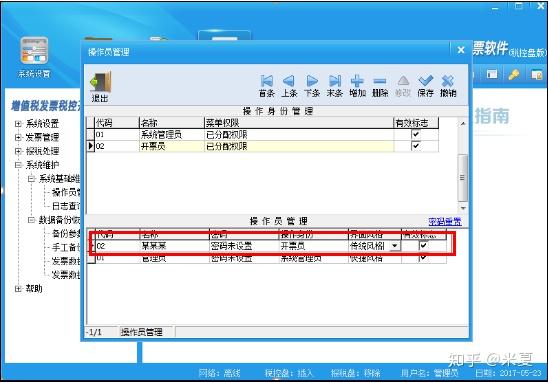Click the role list scrollbar thumb

tap(463, 177)
